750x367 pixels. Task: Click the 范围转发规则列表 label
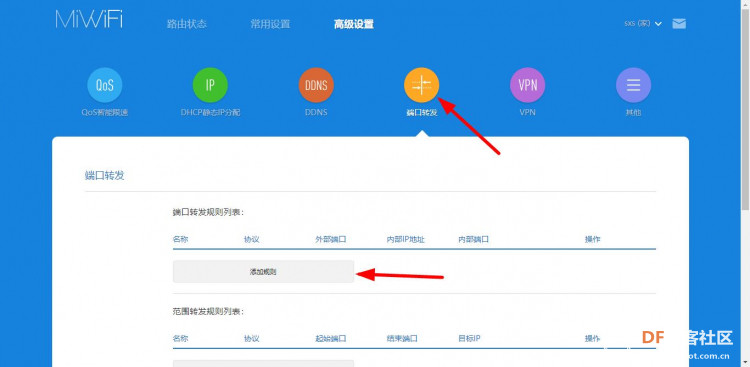pos(209,311)
